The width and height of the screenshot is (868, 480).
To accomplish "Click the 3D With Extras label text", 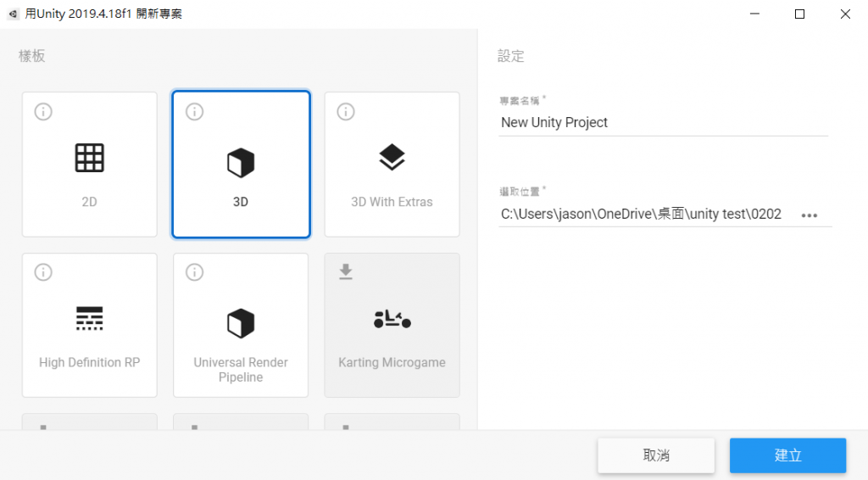I will (392, 202).
